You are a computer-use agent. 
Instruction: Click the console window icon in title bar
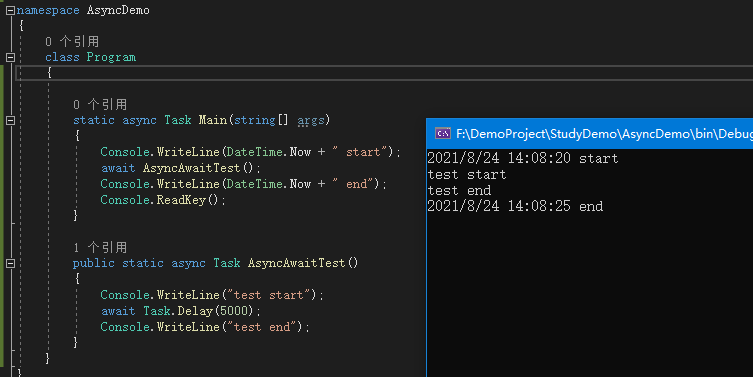[442, 133]
